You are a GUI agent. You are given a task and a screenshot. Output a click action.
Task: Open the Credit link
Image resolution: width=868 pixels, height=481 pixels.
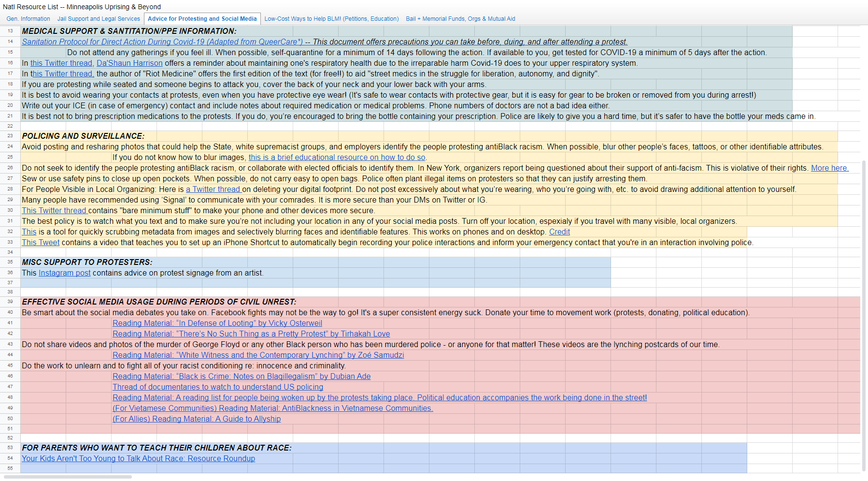point(559,232)
